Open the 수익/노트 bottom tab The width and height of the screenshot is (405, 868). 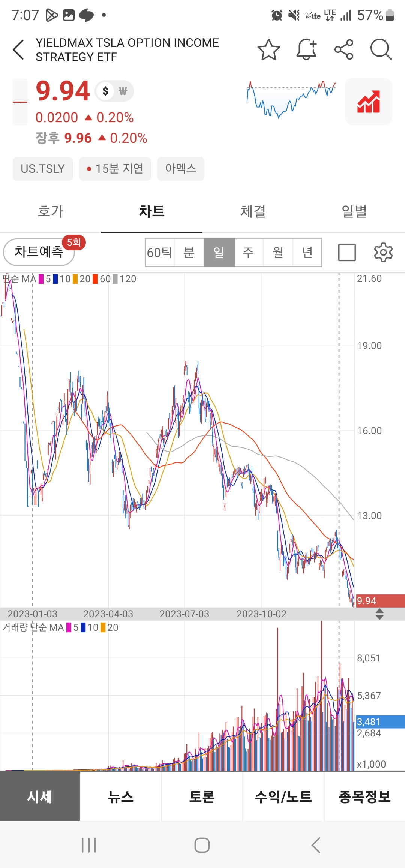coord(283,796)
